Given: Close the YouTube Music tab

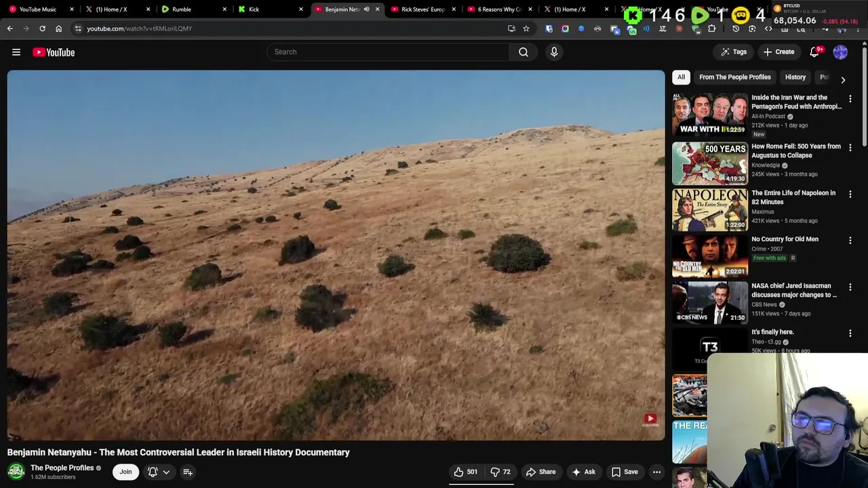Looking at the screenshot, I should [72, 9].
